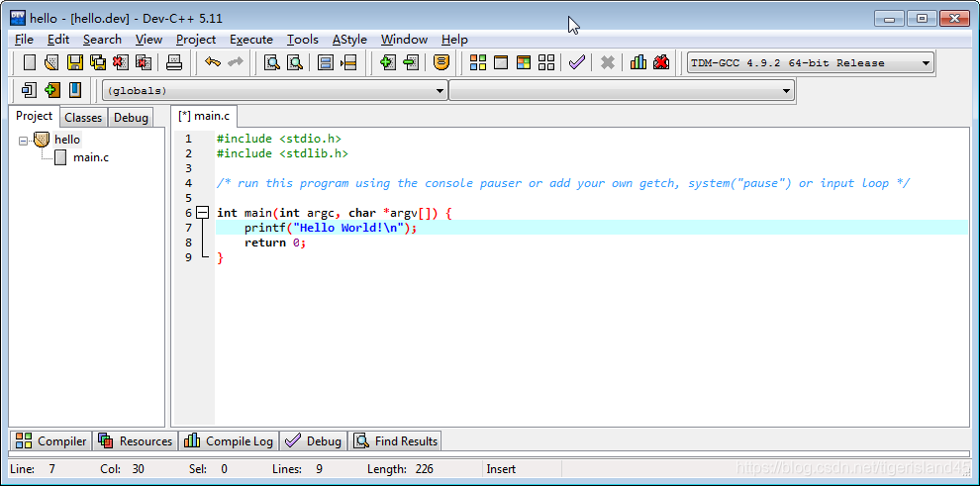The width and height of the screenshot is (980, 486).
Task: Open the AStyle menu
Action: [x=349, y=40]
